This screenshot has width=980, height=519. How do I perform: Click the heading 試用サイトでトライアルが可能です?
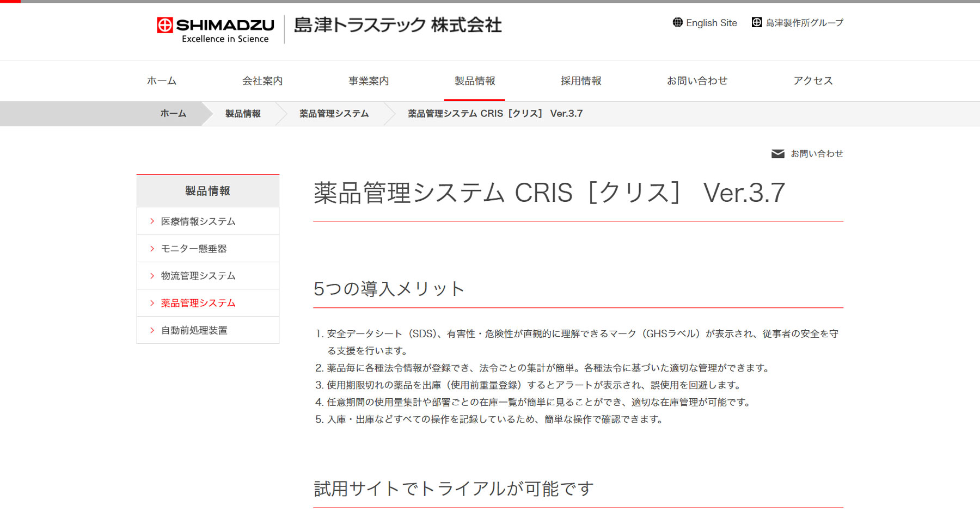click(454, 489)
